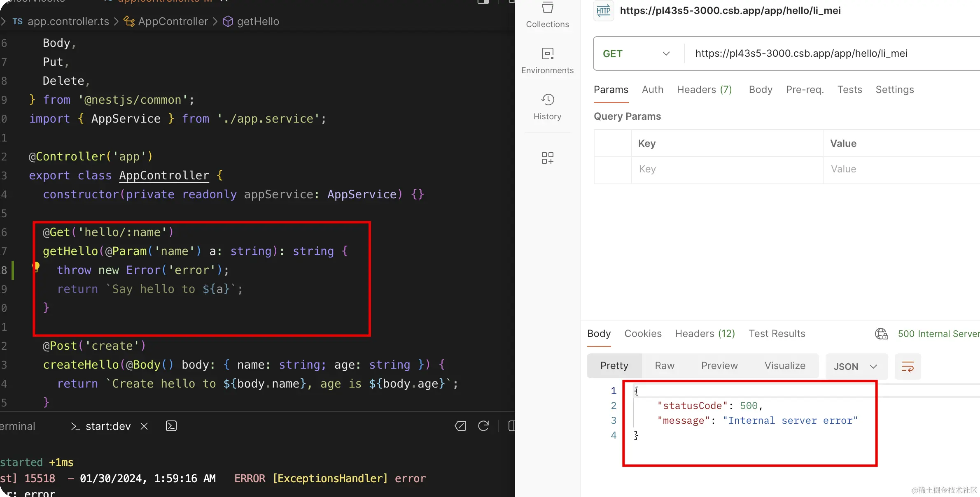Click the request URL input field

(x=836, y=53)
